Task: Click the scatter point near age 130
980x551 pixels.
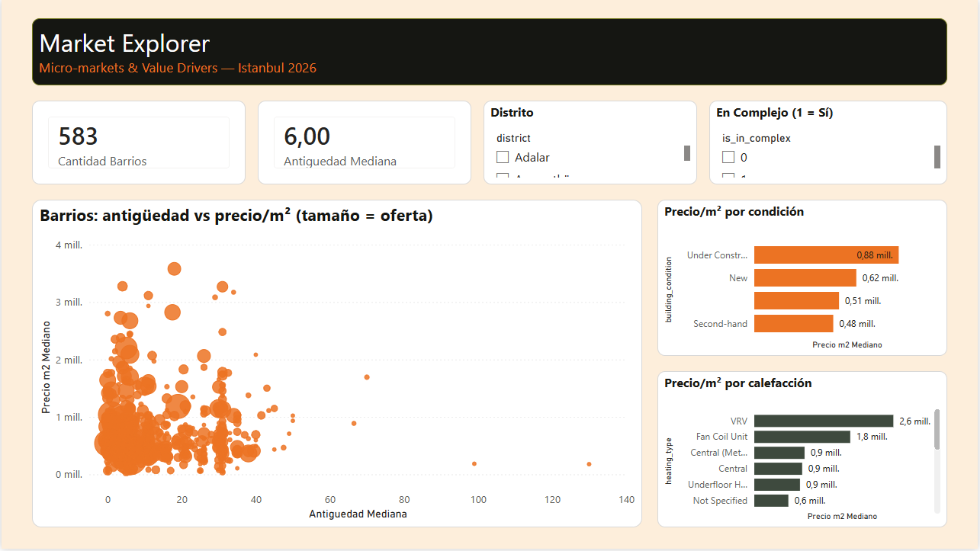Action: 589,464
